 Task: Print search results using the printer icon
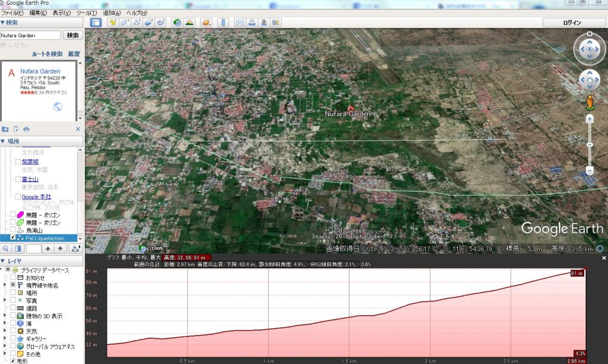pyautogui.click(x=26, y=129)
